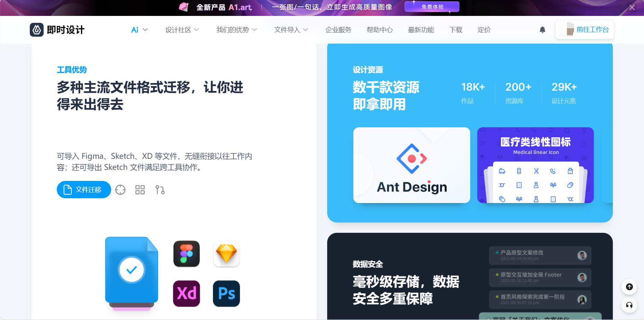Viewport: 644px width, 320px height.
Task: Click the user avatar beside 前往工作台
Action: point(567,29)
